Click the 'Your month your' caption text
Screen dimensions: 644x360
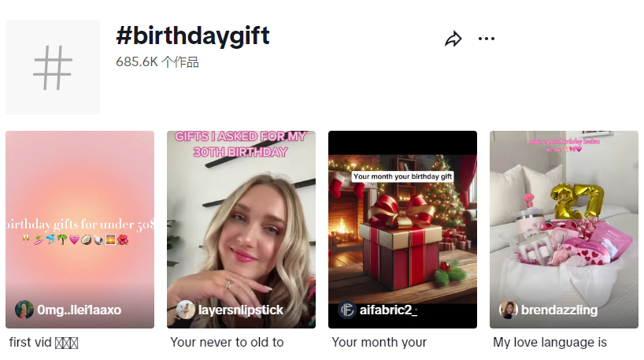click(379, 343)
